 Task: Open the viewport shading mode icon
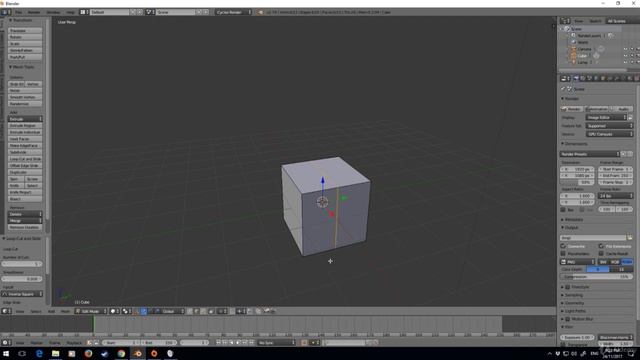point(115,311)
